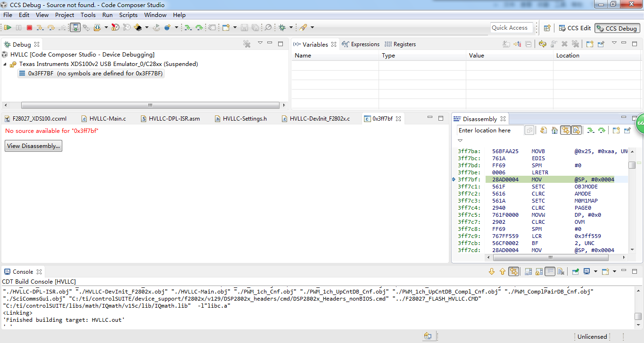Open the Variables view menu triangle
Viewport: 644px width, 343px height.
[614, 43]
